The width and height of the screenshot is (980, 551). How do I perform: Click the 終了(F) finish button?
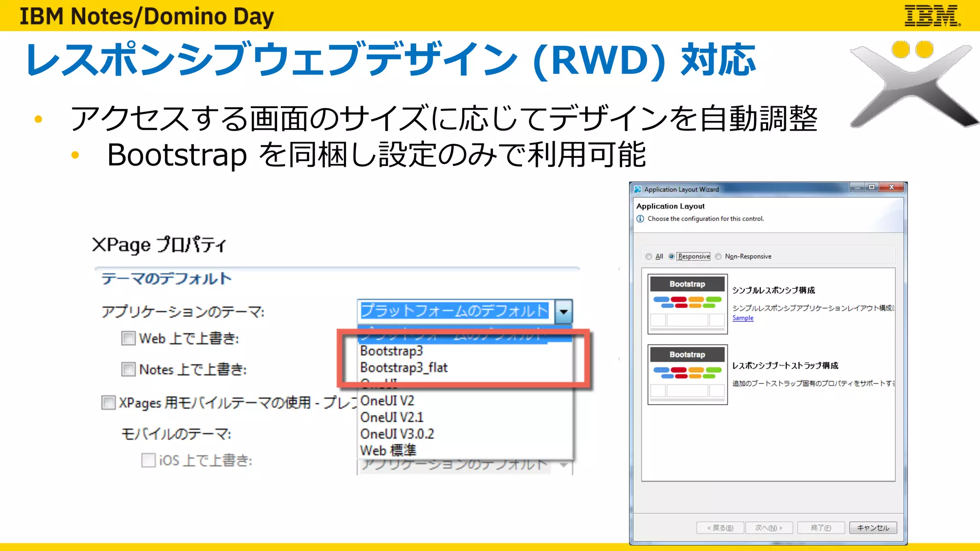click(x=821, y=528)
